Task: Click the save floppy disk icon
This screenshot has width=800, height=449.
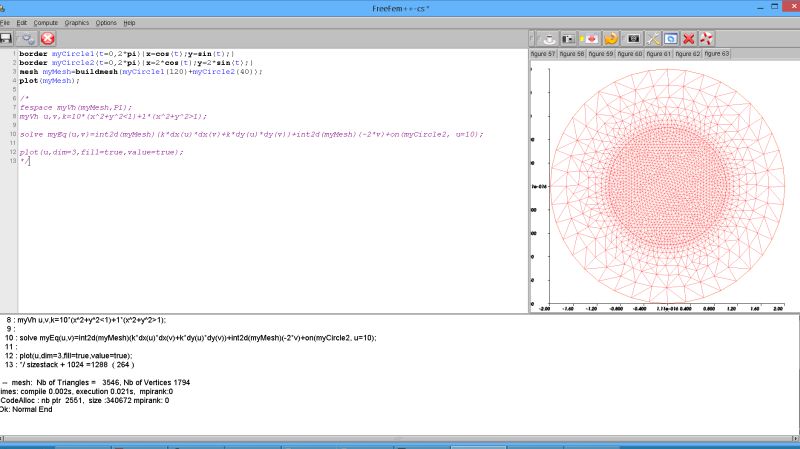Action: coord(6,39)
